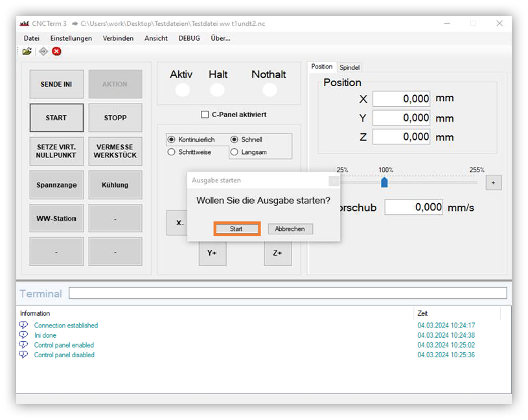Image resolution: width=528 pixels, height=420 pixels.
Task: Click the plus button beside override slider
Action: point(494,182)
